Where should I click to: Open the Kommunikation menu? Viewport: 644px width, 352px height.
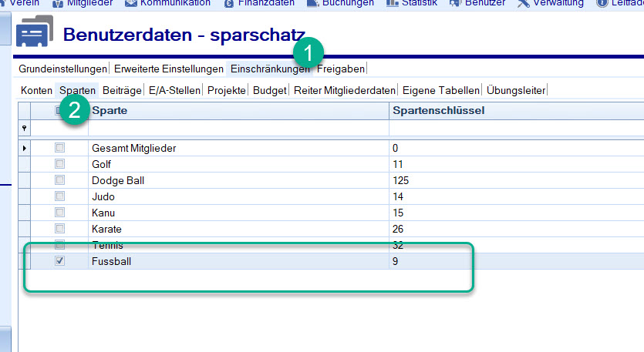point(175,3)
